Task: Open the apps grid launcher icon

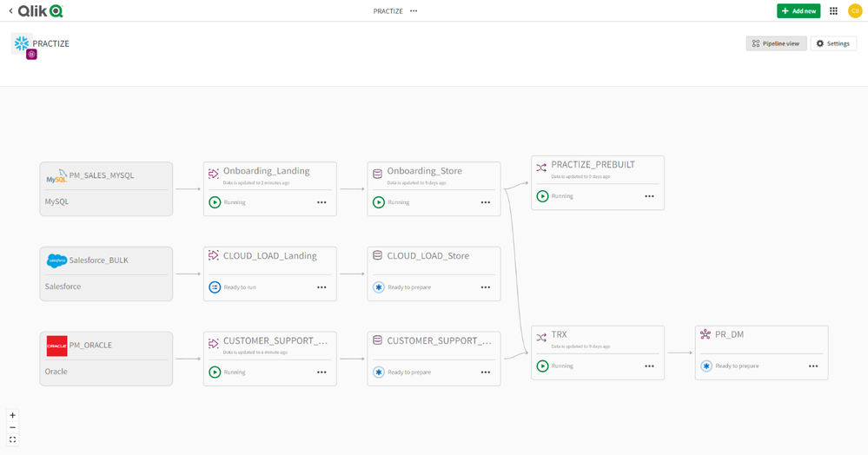Action: click(833, 11)
